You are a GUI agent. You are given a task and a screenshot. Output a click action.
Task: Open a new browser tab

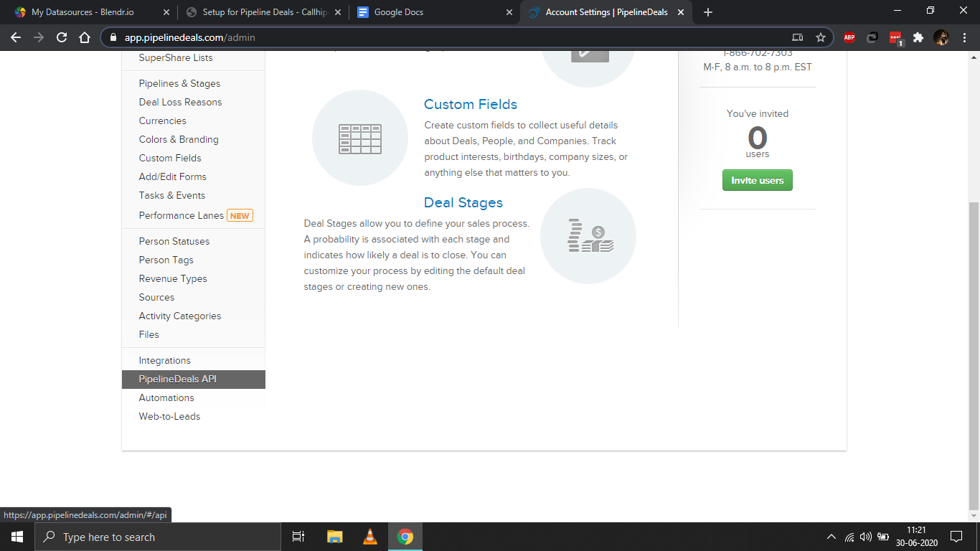pyautogui.click(x=708, y=12)
